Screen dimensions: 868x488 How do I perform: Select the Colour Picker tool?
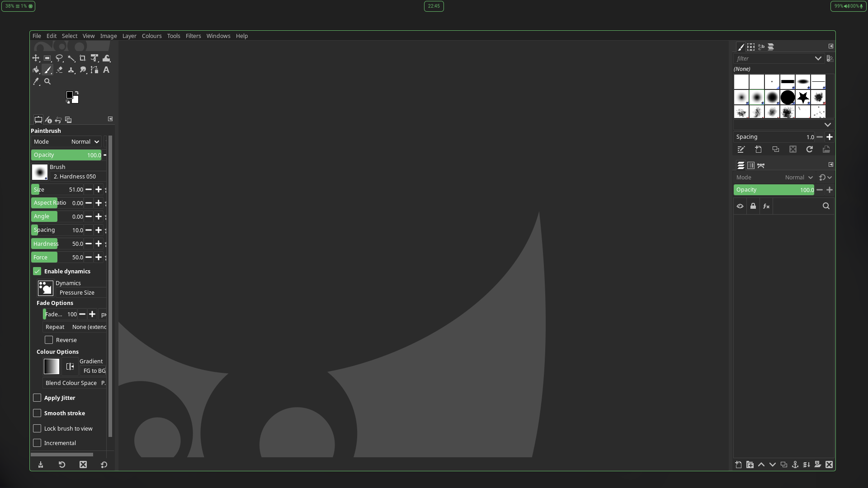[x=36, y=82]
